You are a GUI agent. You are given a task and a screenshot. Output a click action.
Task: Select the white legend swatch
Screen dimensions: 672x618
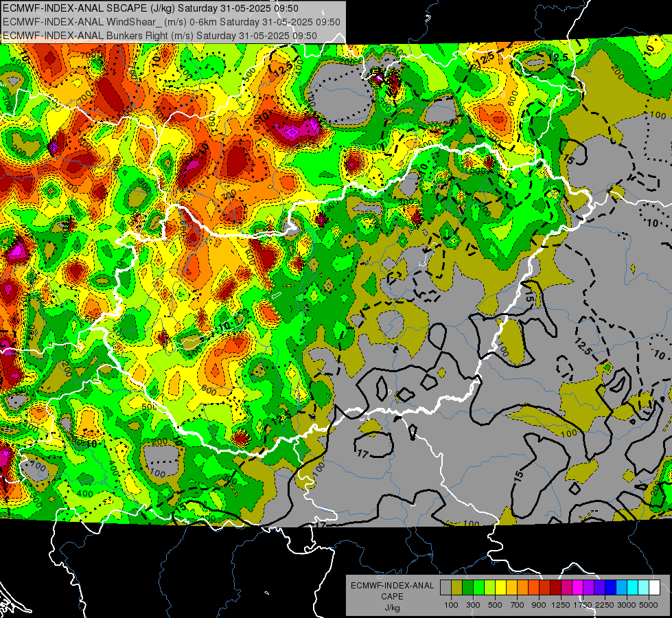pos(654,588)
